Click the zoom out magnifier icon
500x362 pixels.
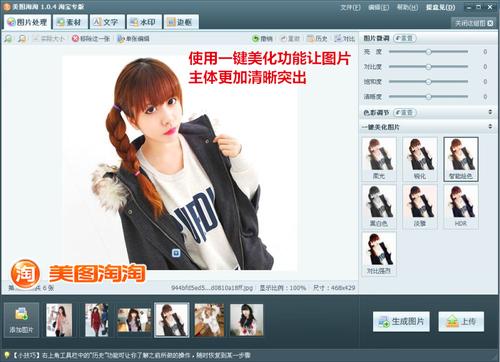pos(22,39)
